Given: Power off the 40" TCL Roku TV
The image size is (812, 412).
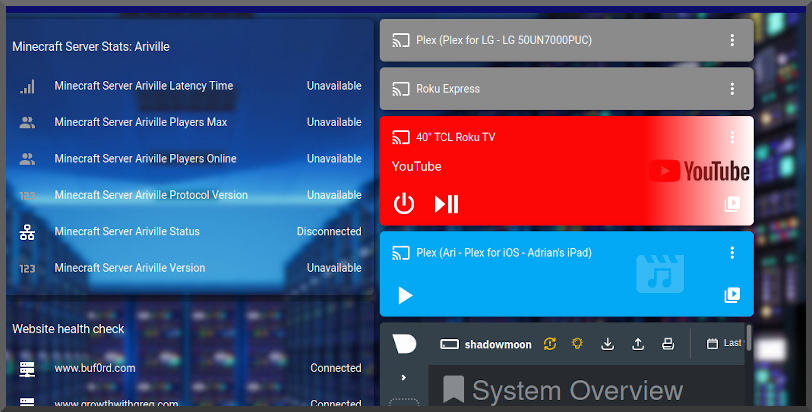Looking at the screenshot, I should tap(403, 204).
